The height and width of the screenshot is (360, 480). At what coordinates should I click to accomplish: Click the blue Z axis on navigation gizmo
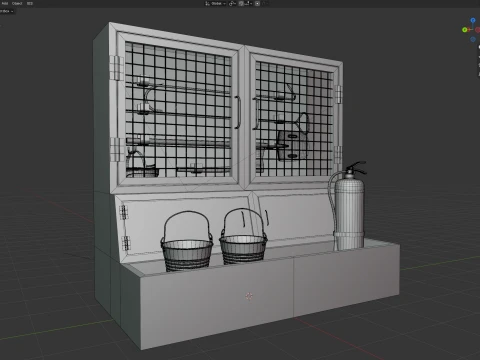[x=473, y=20]
